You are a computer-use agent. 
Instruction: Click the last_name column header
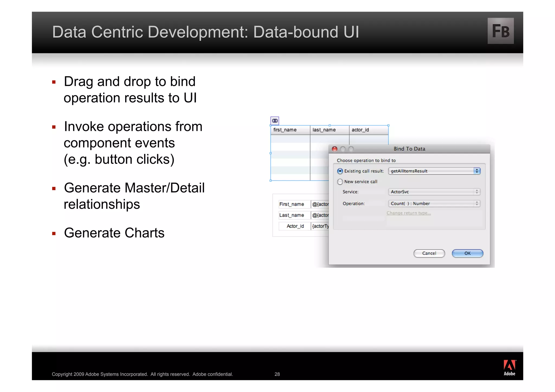pyautogui.click(x=330, y=130)
